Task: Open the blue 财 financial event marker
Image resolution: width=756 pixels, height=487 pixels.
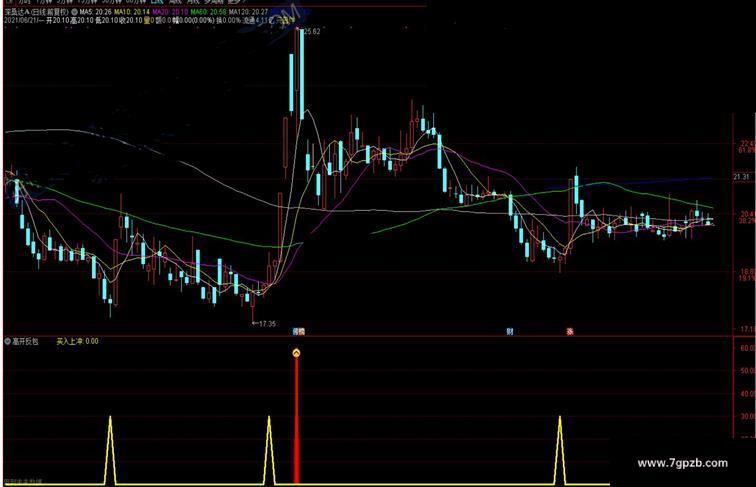Action: tap(510, 331)
